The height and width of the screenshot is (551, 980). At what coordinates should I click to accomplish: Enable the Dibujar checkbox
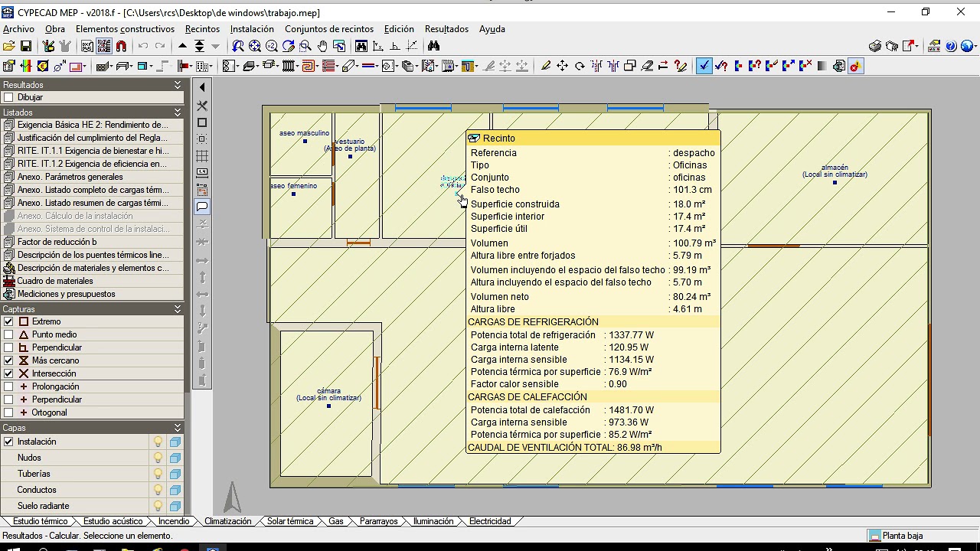[8, 97]
